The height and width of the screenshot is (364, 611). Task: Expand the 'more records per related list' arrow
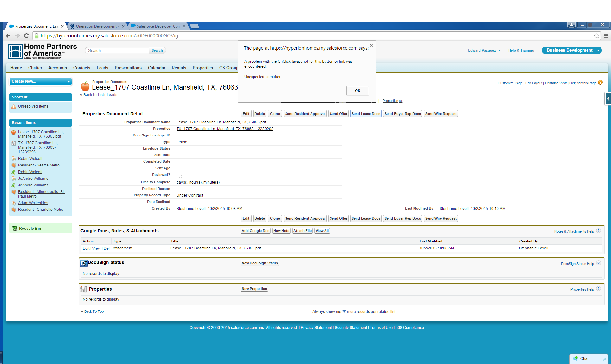[x=344, y=311]
